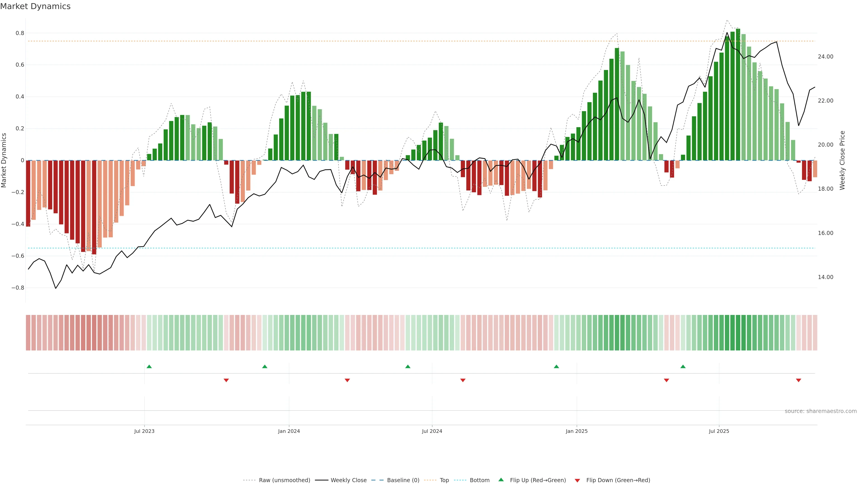Click the source: sharemaestro.com text
Screen dimensions: 868x488
(821, 411)
